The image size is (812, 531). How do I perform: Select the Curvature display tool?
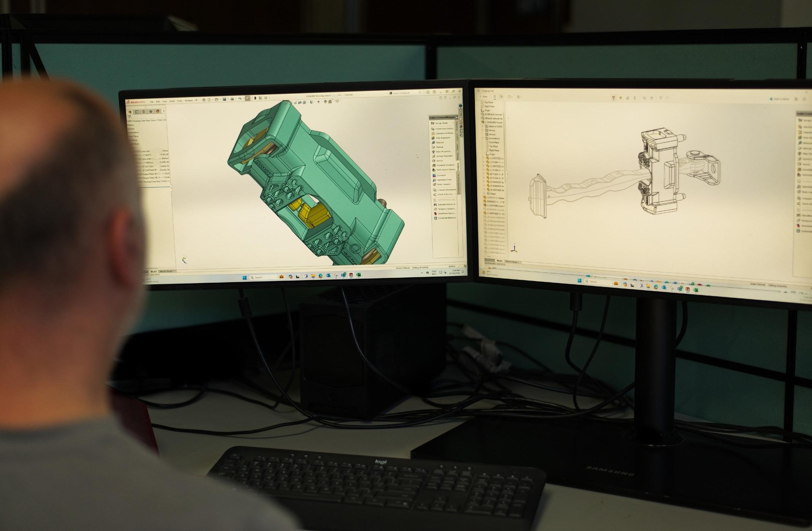[441, 175]
